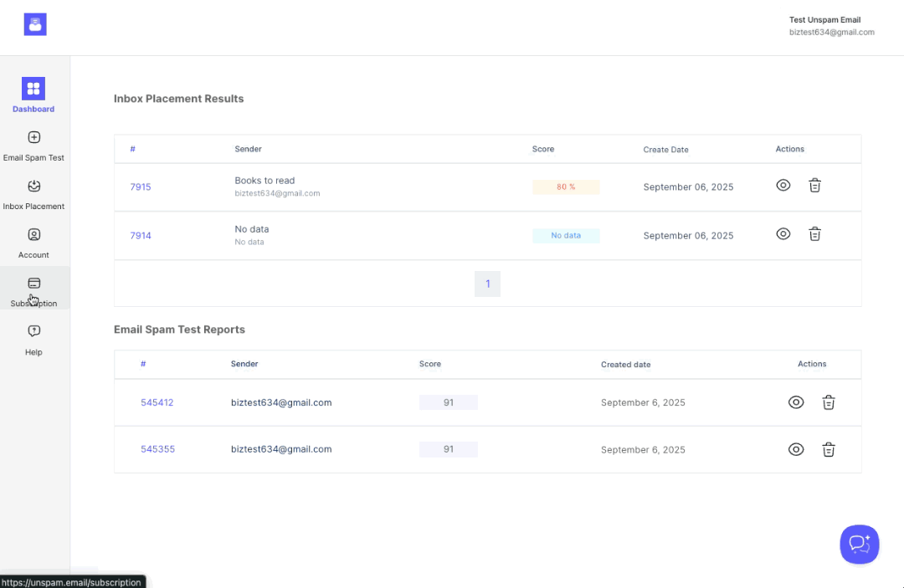Open the Dashboard grid icon
Viewport: 904px width, 588px height.
pos(33,89)
